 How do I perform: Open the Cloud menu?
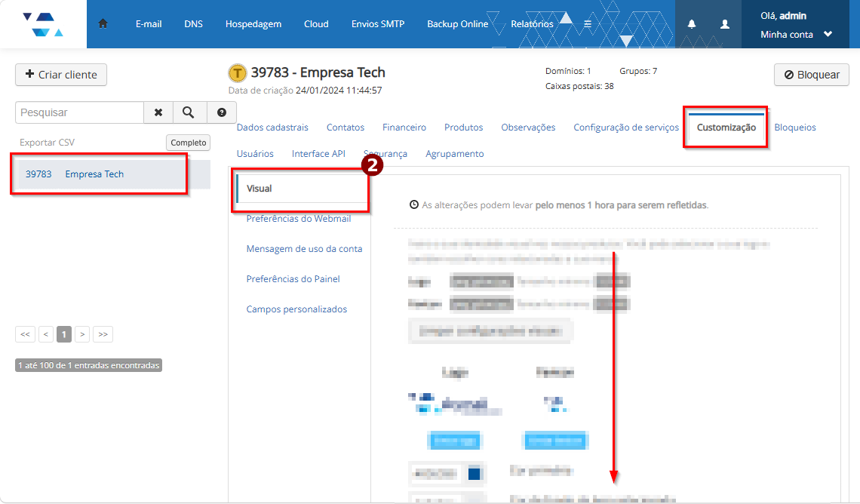pos(317,23)
